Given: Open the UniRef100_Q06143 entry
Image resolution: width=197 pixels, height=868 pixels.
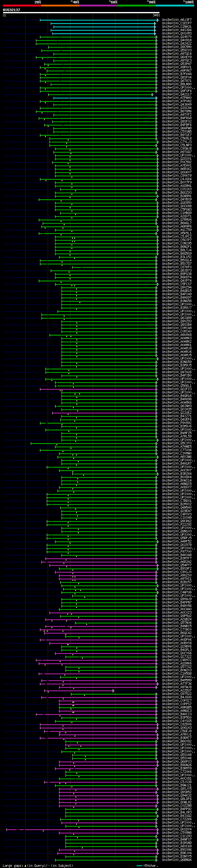Looking at the screenshot, I should [177, 728].
